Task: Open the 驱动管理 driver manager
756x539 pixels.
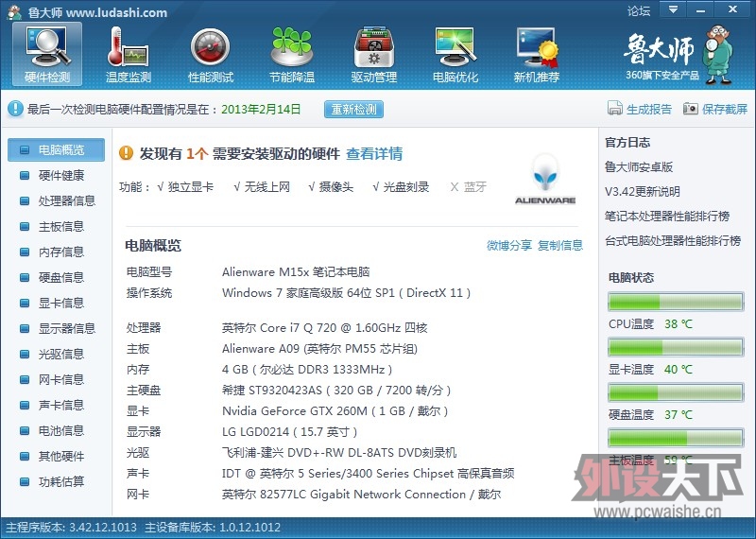Action: [373, 54]
